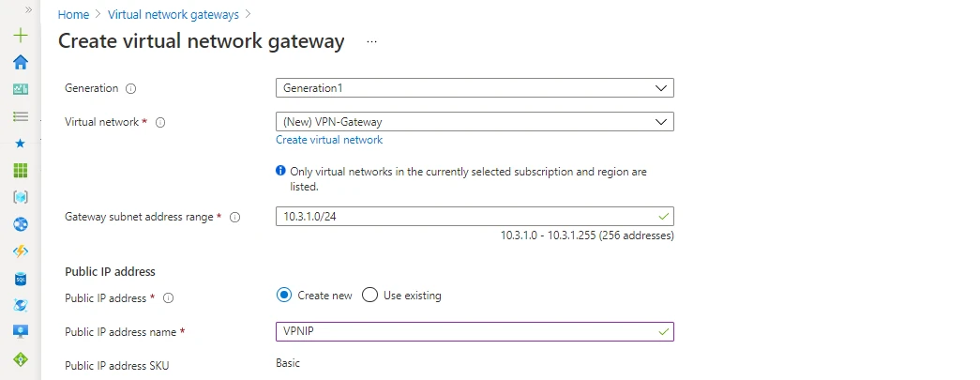
Task: Open the Generation dropdown
Action: pyautogui.click(x=475, y=88)
